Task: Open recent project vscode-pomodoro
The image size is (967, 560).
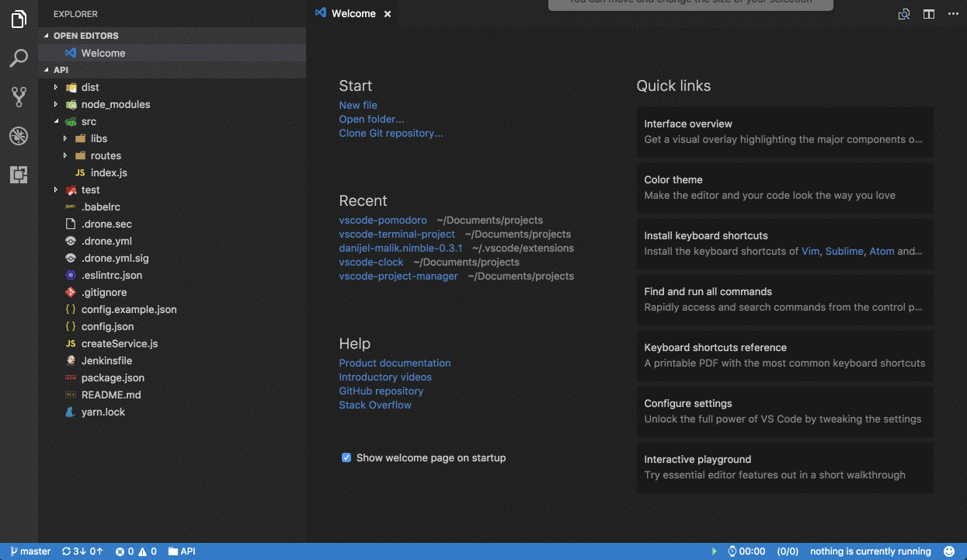Action: point(383,220)
